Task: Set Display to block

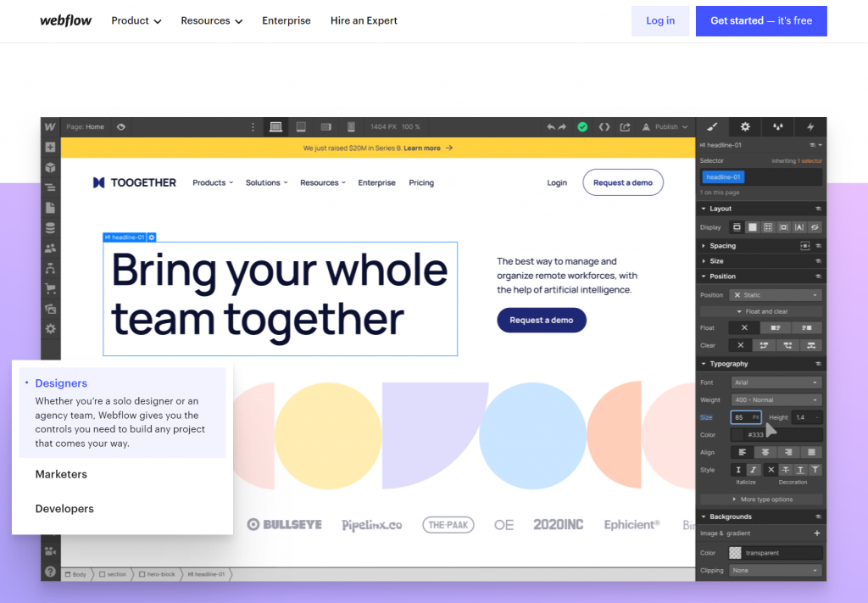Action: [x=737, y=227]
